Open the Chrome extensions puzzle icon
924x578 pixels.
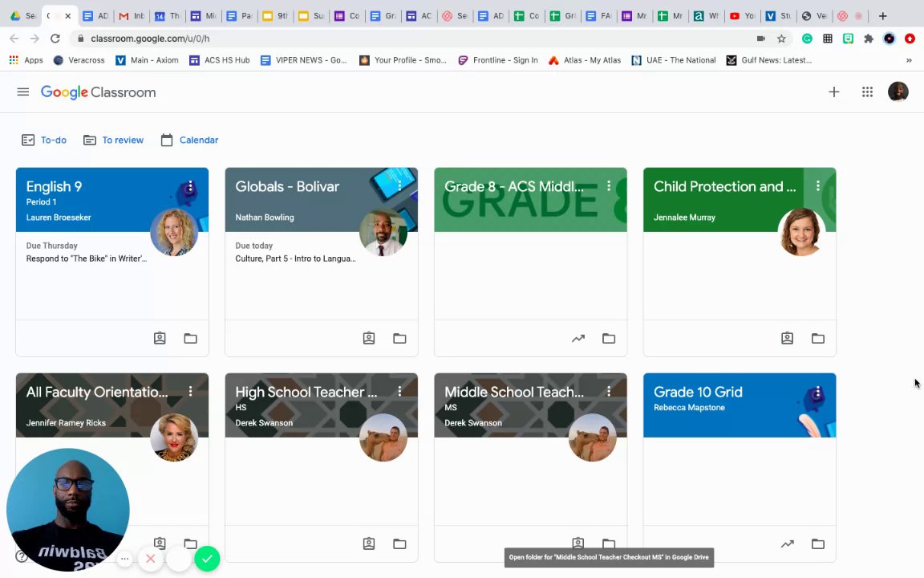pos(869,39)
